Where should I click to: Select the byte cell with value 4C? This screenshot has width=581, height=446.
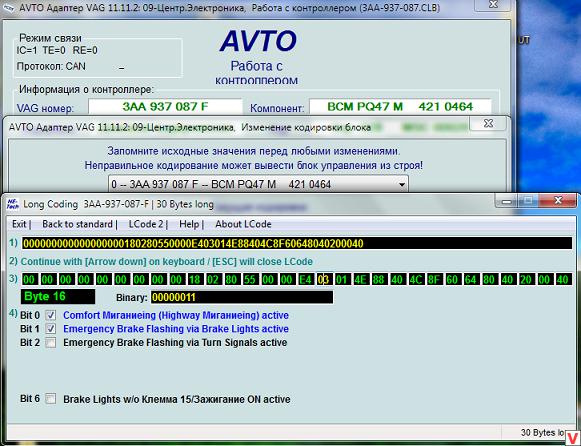coord(416,279)
